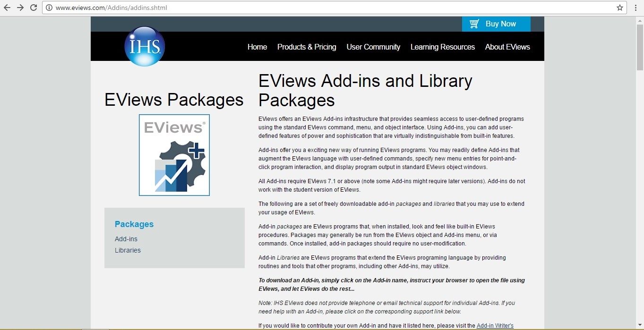
Task: Click the site info icon in the address bar
Action: pyautogui.click(x=49, y=8)
